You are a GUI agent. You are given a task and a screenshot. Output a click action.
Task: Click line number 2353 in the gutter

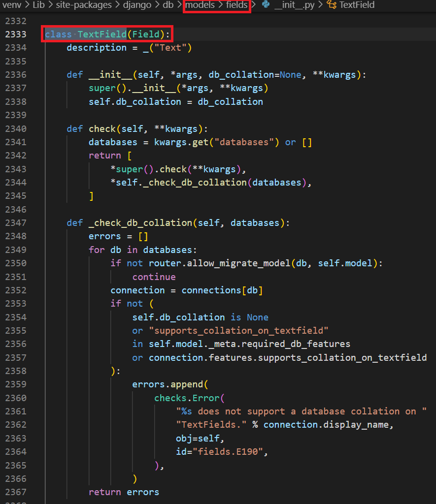tap(16, 303)
